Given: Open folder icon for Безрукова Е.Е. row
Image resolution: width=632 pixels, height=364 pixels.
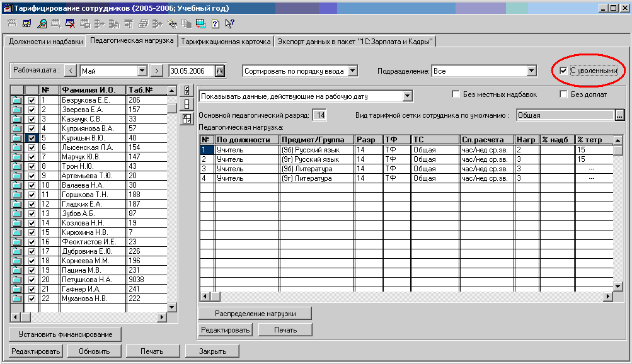Looking at the screenshot, I should click(x=16, y=100).
